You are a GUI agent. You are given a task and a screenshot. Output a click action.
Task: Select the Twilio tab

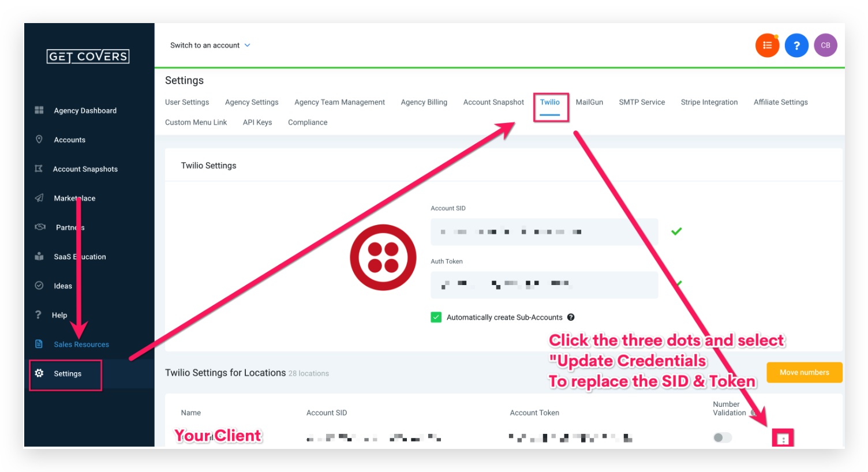click(550, 102)
